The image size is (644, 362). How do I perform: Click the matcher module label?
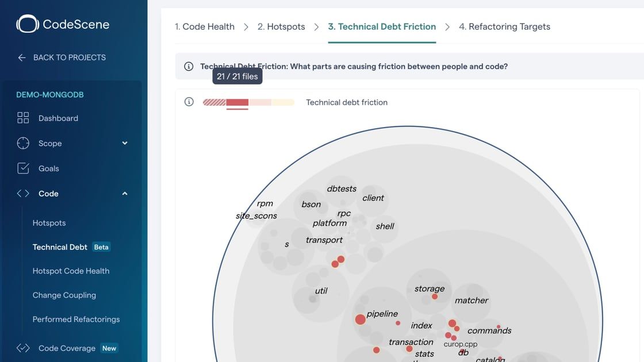point(471,301)
